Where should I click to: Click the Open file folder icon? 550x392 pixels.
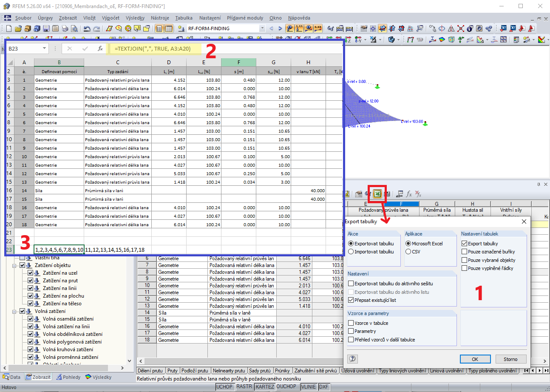tap(17, 28)
